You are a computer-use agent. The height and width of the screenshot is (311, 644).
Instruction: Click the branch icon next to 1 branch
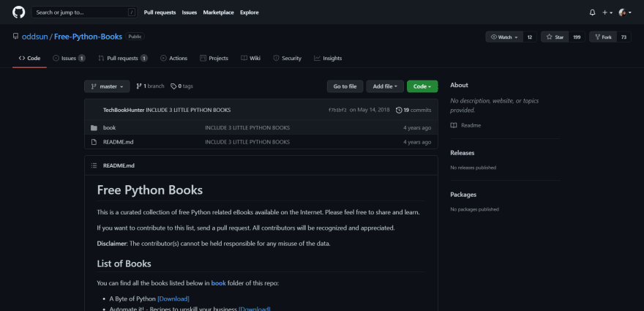tap(139, 86)
